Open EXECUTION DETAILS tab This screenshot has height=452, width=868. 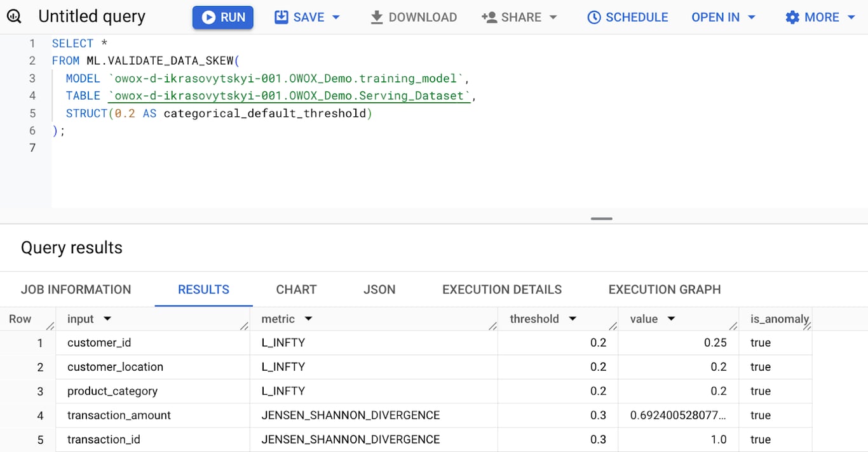coord(502,289)
